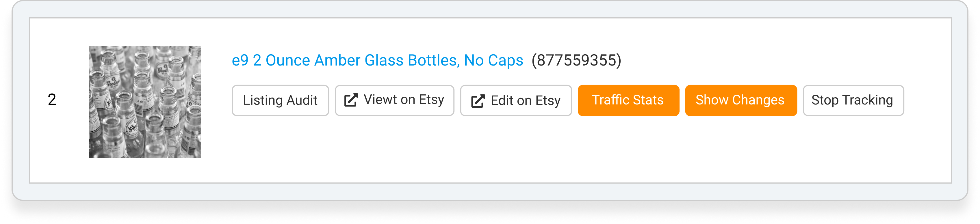Click the 'Traffic Stats' label text

628,100
